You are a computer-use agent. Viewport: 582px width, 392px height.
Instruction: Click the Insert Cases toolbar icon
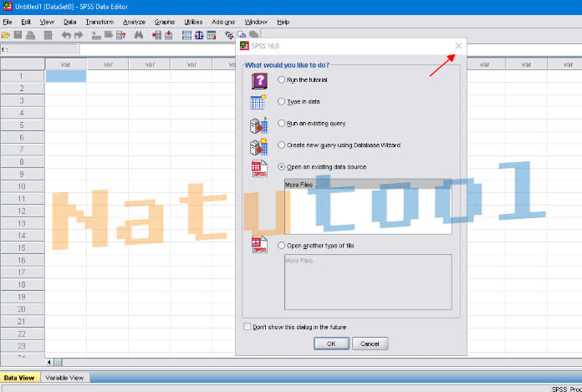click(156, 36)
